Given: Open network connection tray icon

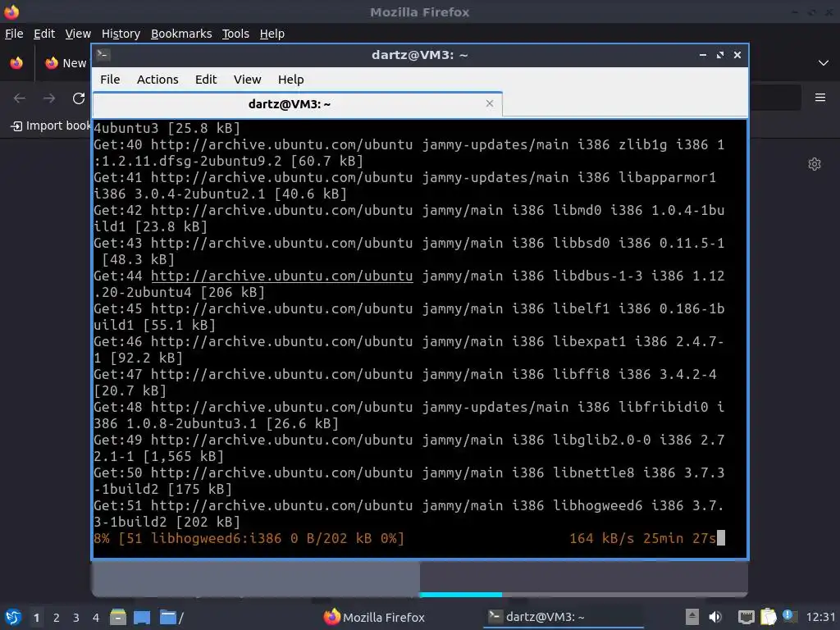Looking at the screenshot, I should (x=746, y=617).
